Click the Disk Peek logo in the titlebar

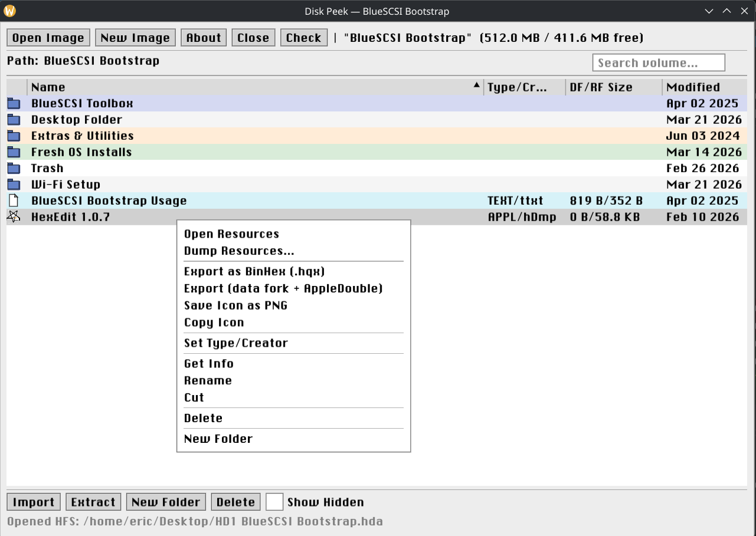[x=9, y=11]
